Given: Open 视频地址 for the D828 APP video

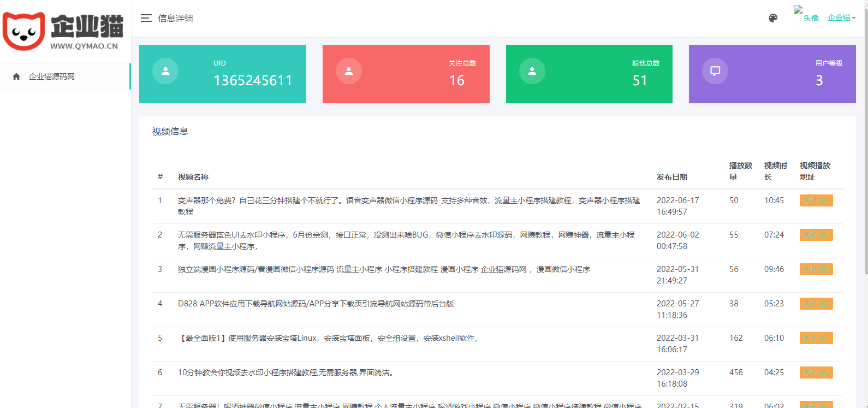Looking at the screenshot, I should tap(816, 304).
